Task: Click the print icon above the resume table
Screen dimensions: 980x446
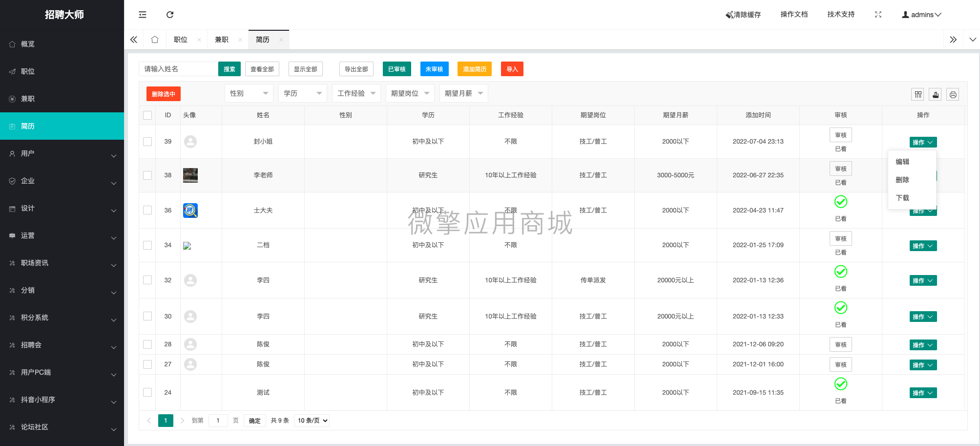Action: coord(953,94)
